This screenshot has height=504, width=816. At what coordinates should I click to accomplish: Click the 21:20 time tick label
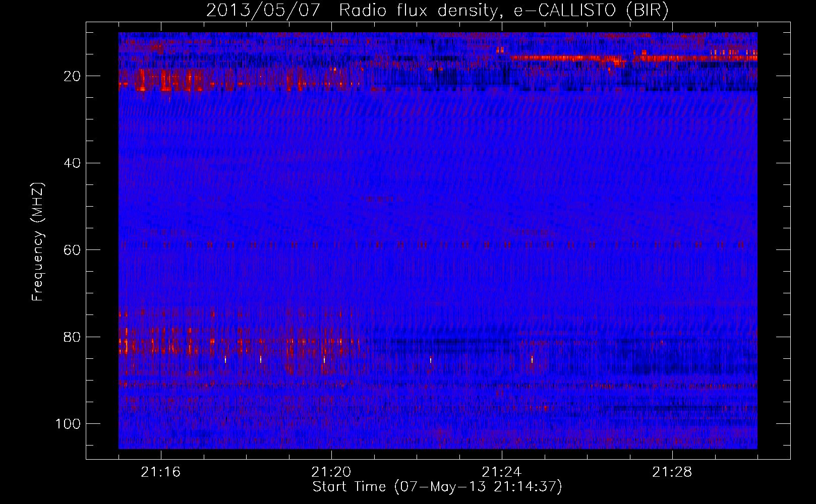coord(331,472)
